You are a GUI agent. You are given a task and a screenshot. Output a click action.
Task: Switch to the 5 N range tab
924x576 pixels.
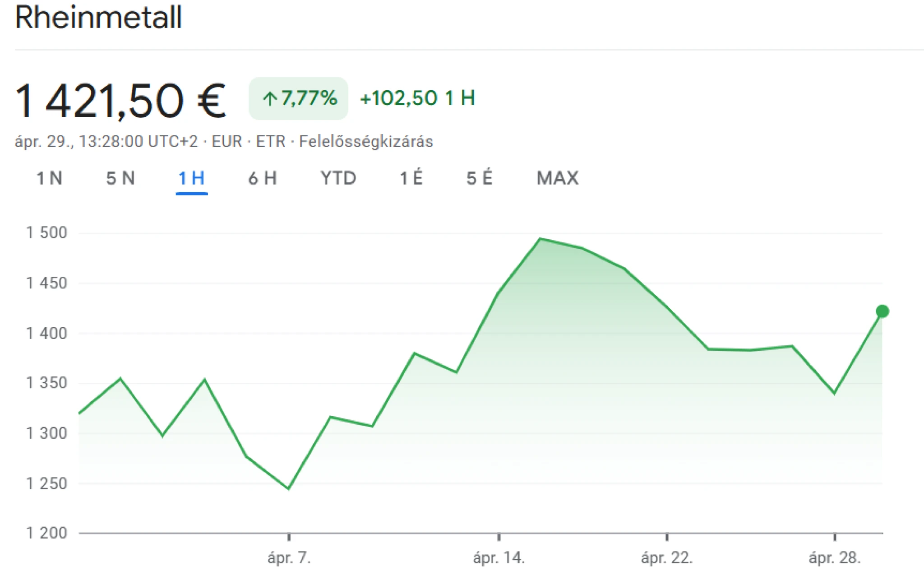(120, 178)
